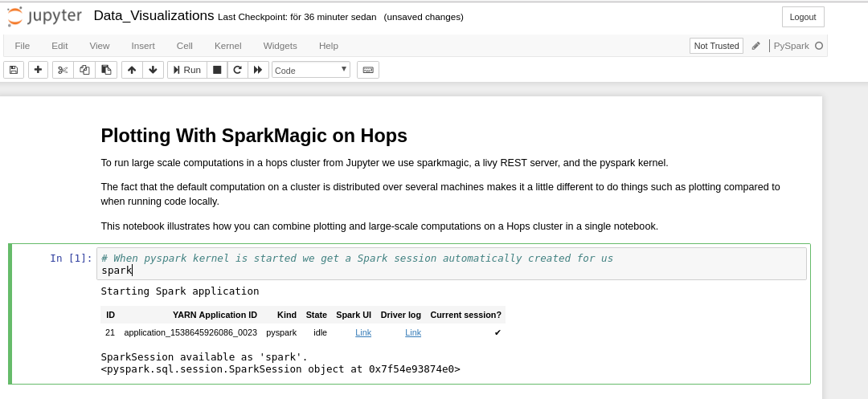Save and checkpoint the notebook

14,70
